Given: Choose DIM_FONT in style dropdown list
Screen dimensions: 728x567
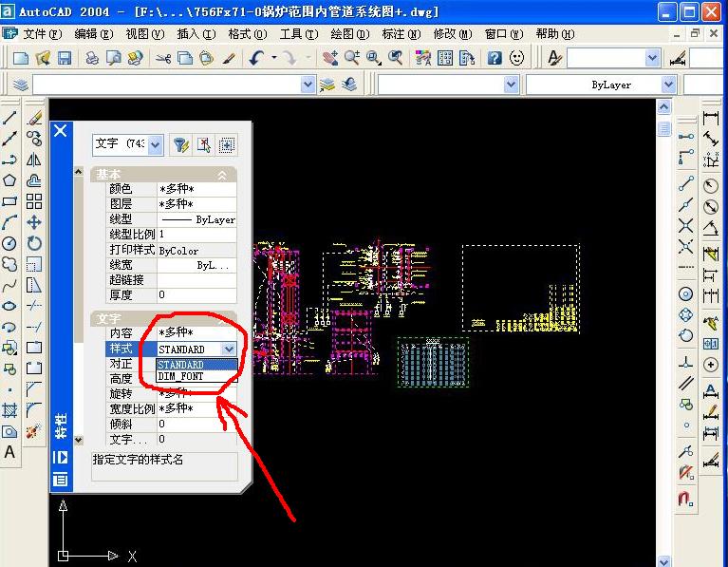Looking at the screenshot, I should (x=196, y=376).
